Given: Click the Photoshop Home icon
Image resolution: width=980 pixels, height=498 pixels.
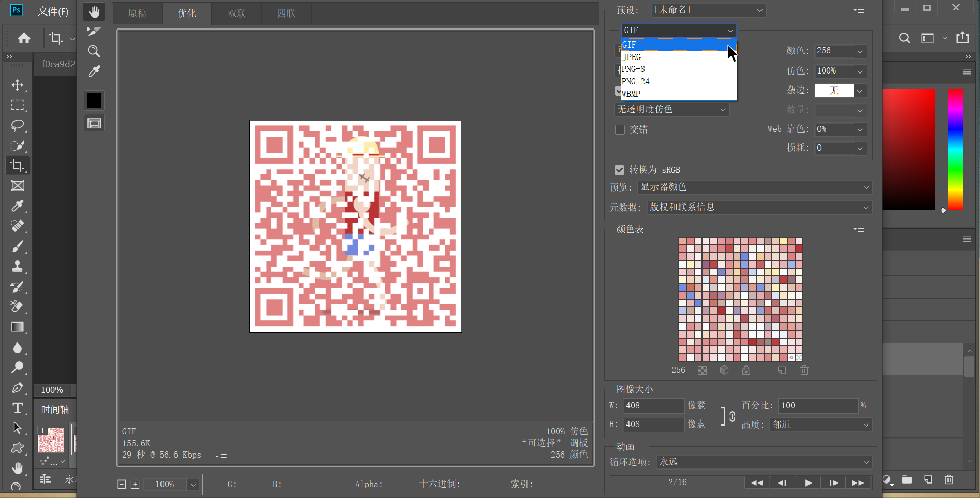Looking at the screenshot, I should click(24, 38).
